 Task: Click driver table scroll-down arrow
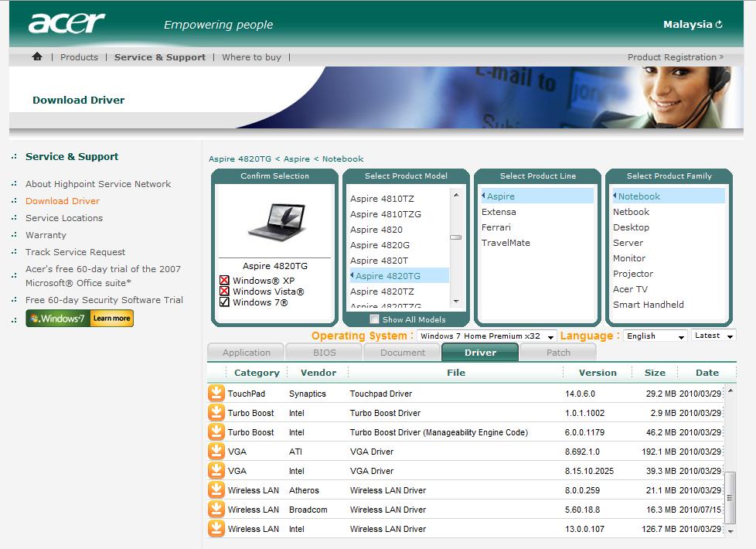coord(730,531)
